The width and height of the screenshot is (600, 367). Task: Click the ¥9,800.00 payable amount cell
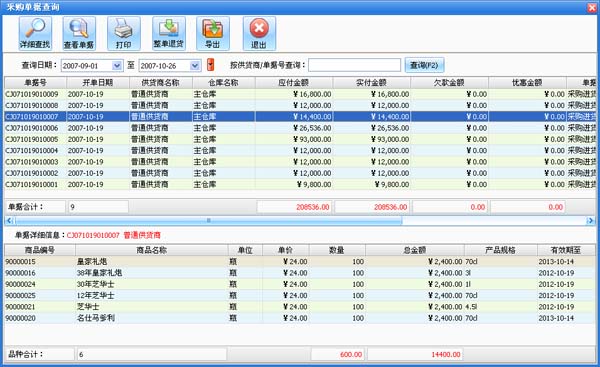point(294,184)
